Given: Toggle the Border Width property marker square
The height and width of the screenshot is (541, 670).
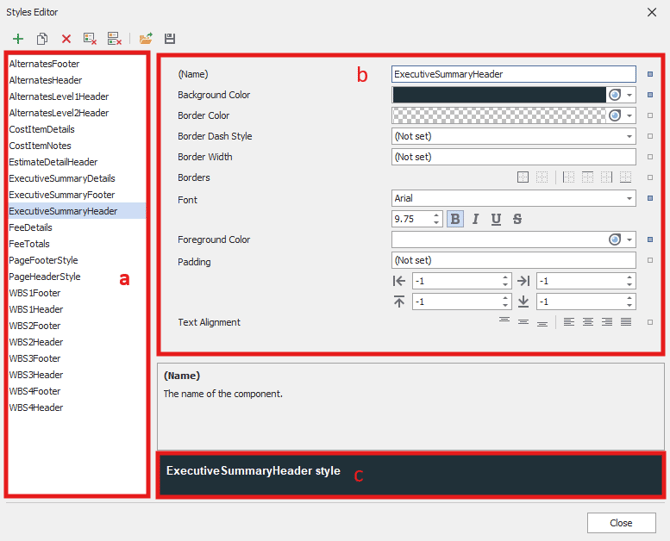Looking at the screenshot, I should 650,157.
